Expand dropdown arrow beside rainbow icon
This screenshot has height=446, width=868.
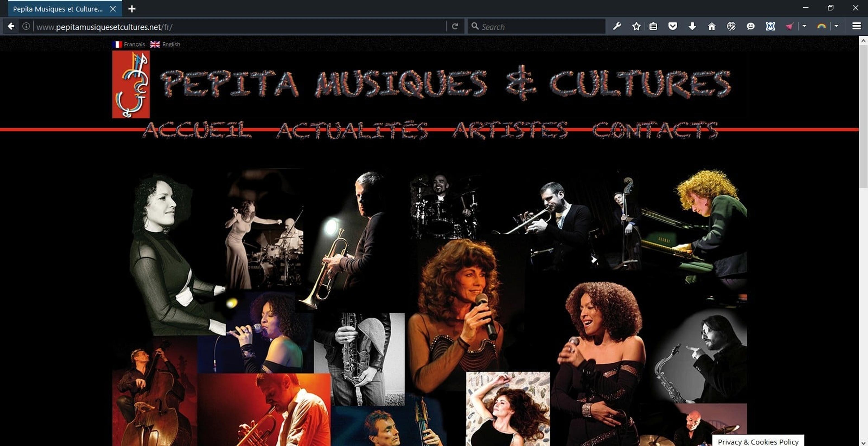(x=836, y=26)
